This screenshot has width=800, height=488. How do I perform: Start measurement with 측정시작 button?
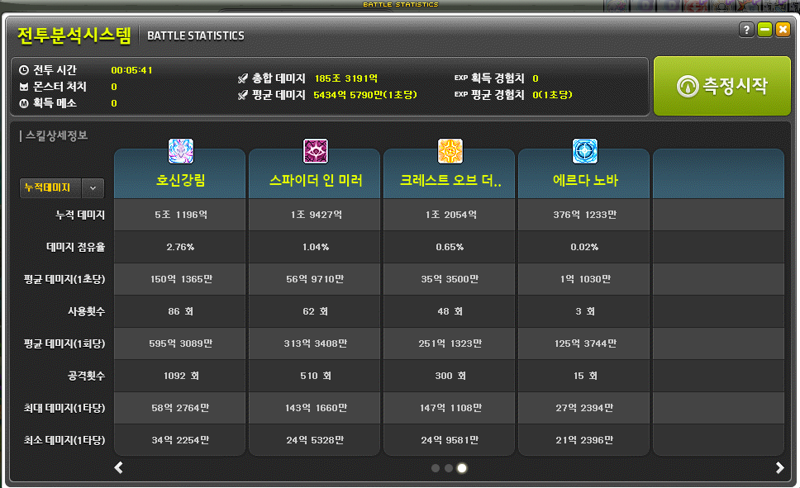coord(722,86)
